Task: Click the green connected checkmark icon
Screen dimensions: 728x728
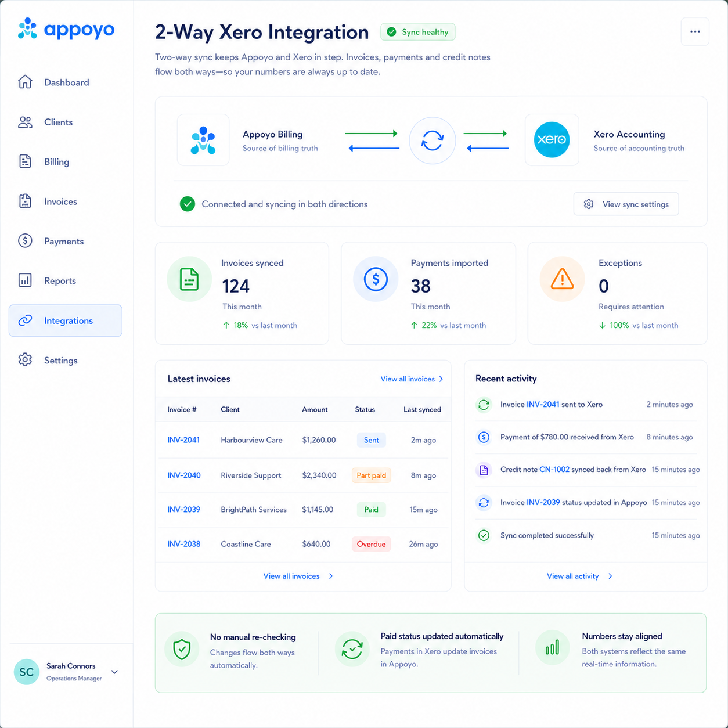Action: point(188,204)
